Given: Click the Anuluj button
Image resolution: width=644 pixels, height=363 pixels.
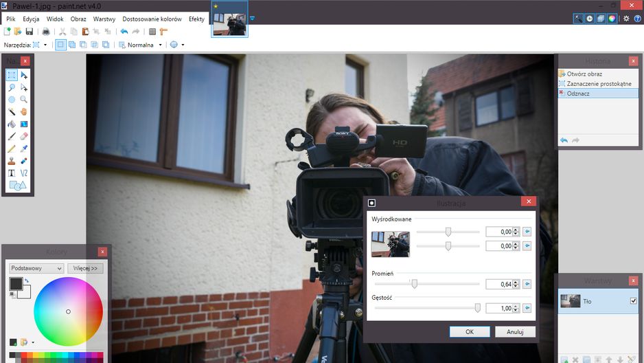Looking at the screenshot, I should [515, 332].
